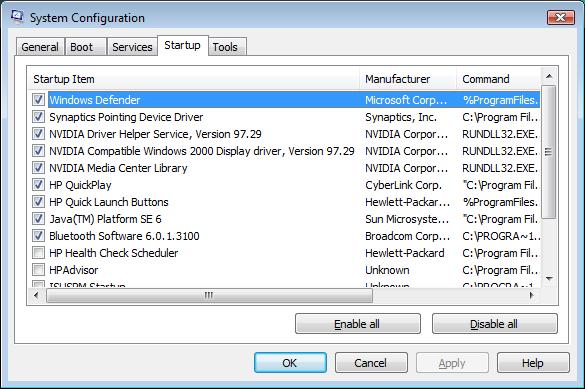The width and height of the screenshot is (585, 389).
Task: Check the HPAdvisor startup checkbox
Action: (38, 270)
